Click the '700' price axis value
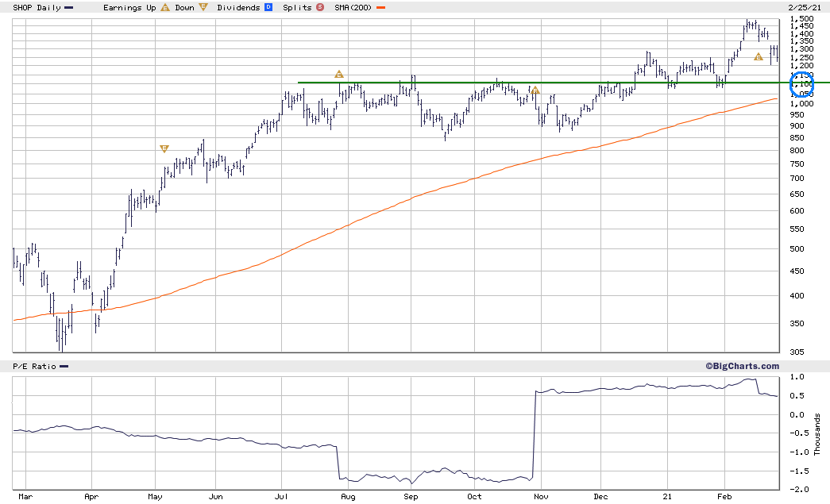This screenshot has width=830, height=504. 797,179
